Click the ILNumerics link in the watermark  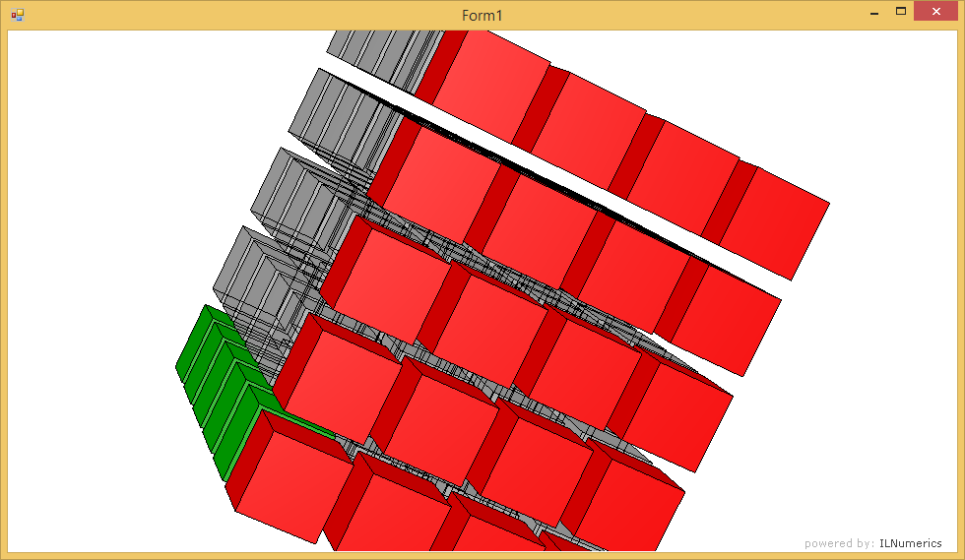(910, 543)
